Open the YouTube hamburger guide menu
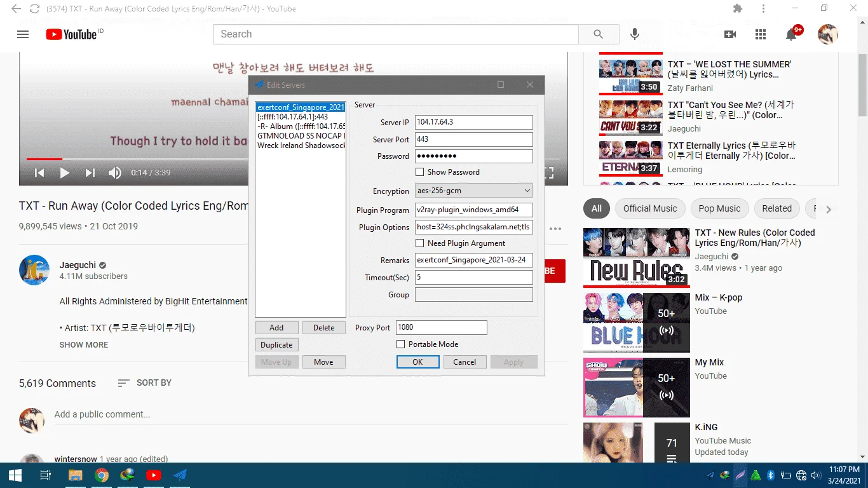The image size is (868, 488). 23,34
